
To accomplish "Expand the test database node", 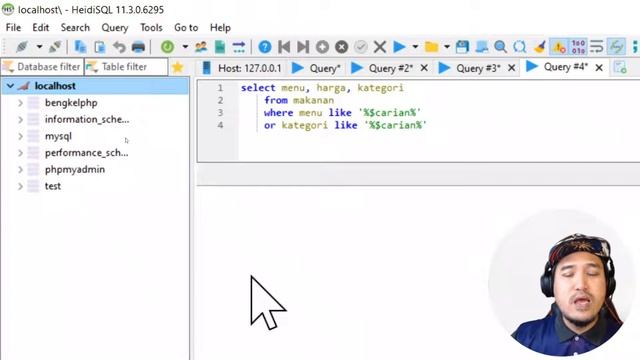I will [x=20, y=186].
